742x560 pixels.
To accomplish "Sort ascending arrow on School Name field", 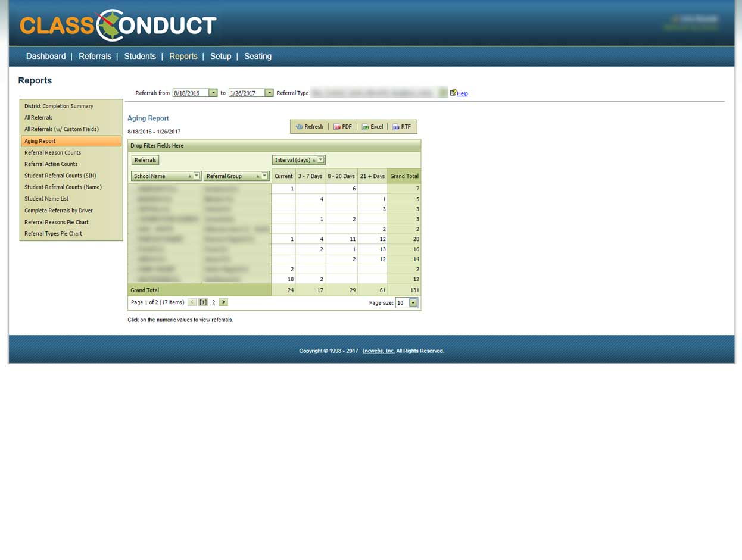I will (190, 176).
